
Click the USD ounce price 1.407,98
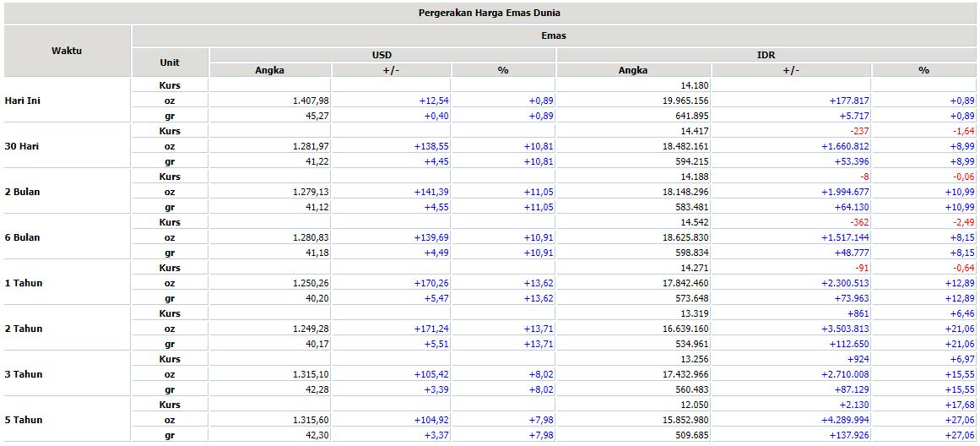tap(310, 101)
